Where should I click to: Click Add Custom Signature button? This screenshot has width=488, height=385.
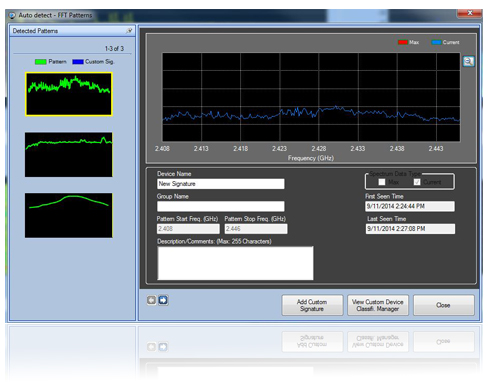tap(312, 305)
